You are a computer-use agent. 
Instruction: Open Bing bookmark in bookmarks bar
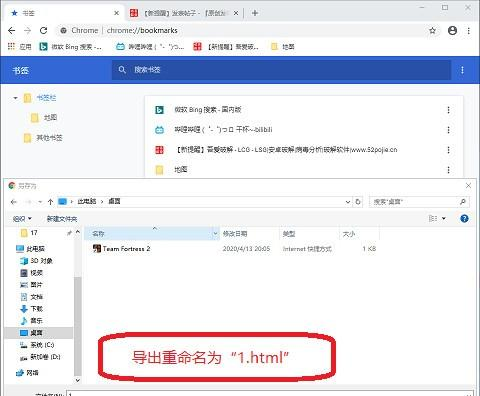pos(71,47)
